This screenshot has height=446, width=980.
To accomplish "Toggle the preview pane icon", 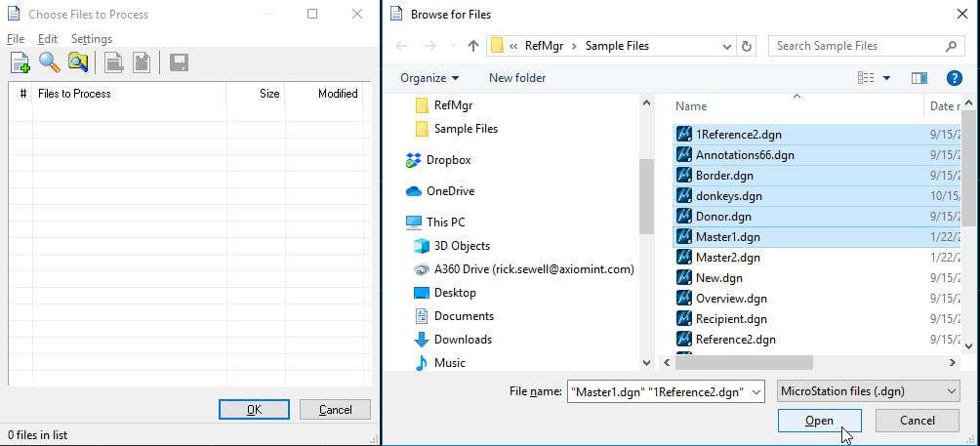I will pos(919,78).
